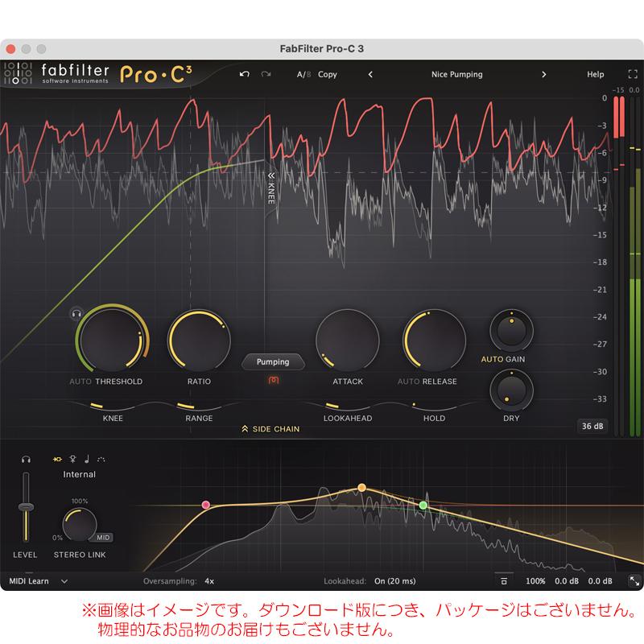Open Help
Image resolution: width=644 pixels, height=644 pixels.
click(x=596, y=74)
